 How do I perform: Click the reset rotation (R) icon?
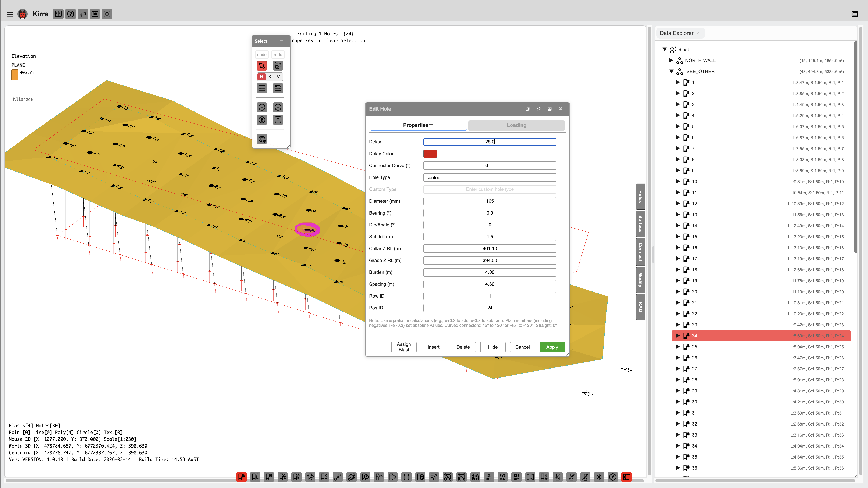coord(262,120)
